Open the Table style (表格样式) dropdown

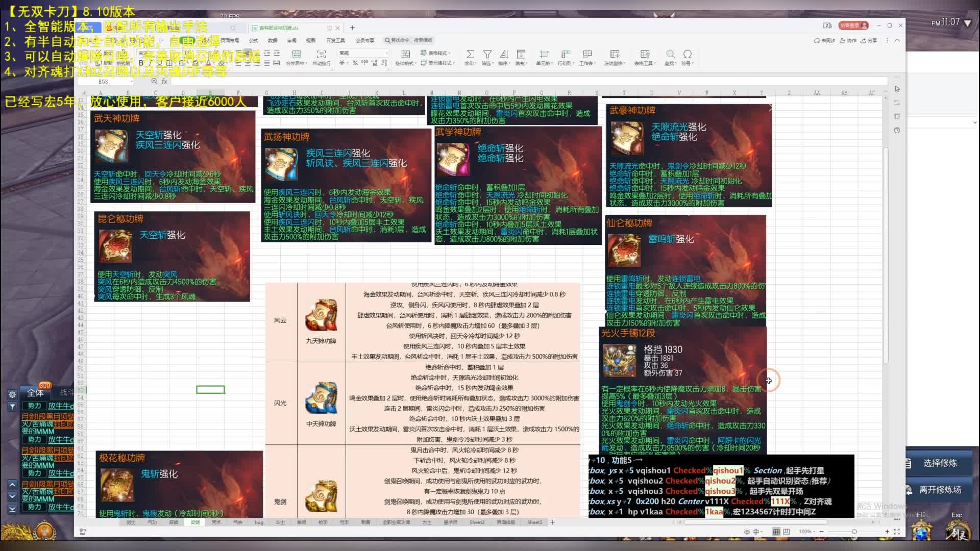click(437, 53)
